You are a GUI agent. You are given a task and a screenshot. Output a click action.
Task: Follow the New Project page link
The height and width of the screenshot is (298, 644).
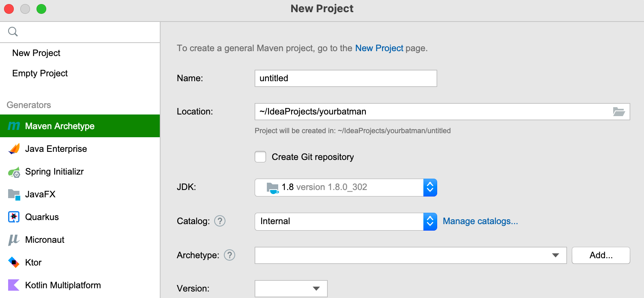(379, 48)
